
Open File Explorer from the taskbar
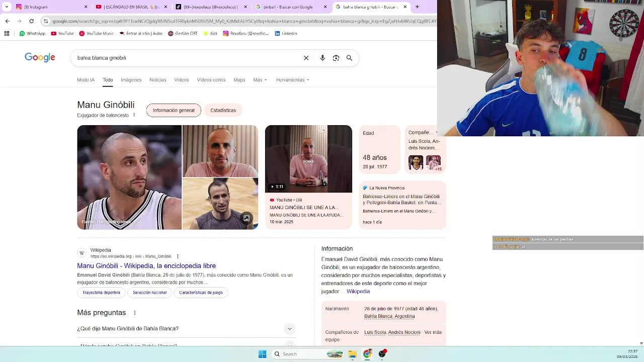[x=352, y=354]
